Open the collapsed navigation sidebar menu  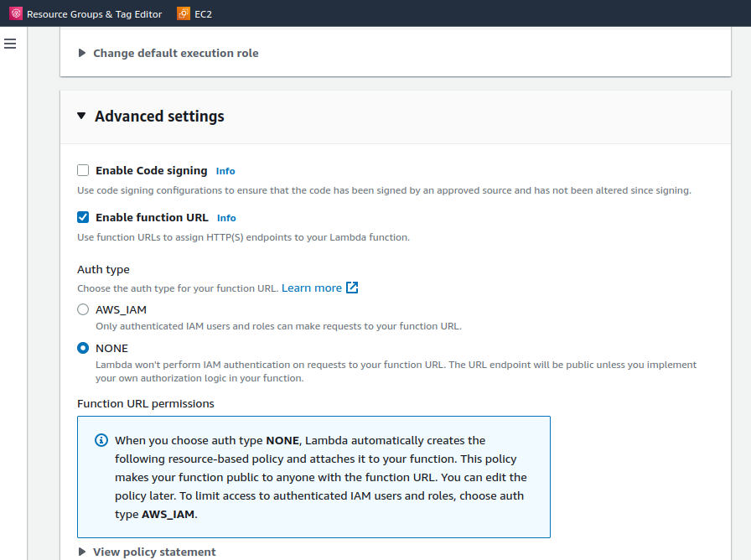point(10,44)
